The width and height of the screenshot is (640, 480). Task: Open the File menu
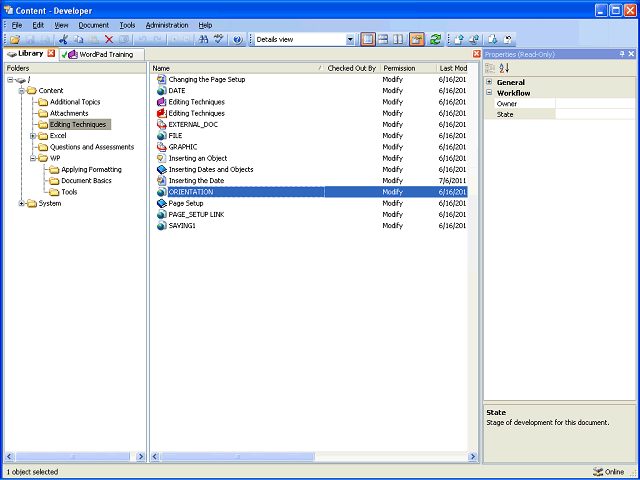point(17,25)
